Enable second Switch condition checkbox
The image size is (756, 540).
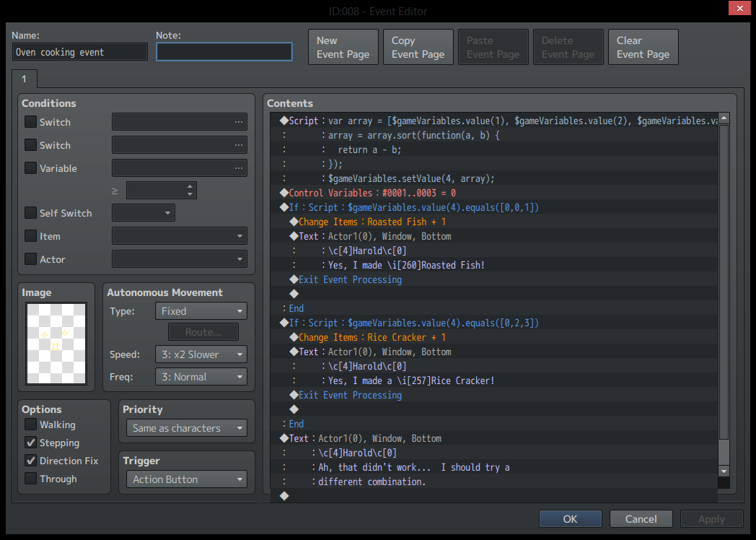pos(30,145)
